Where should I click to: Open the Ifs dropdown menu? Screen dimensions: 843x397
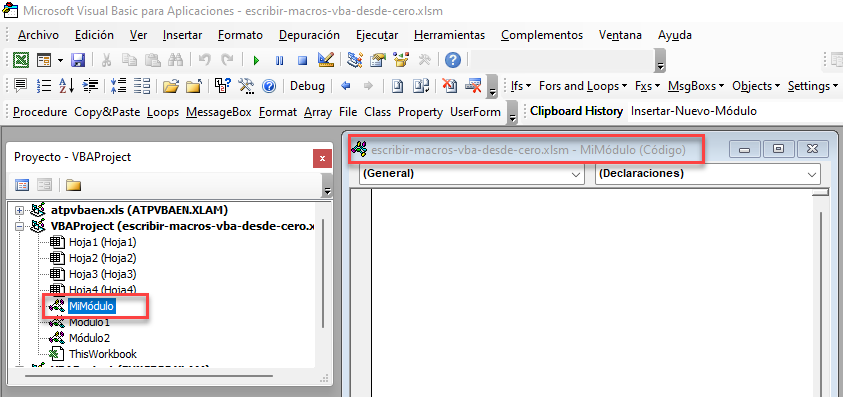coord(521,86)
